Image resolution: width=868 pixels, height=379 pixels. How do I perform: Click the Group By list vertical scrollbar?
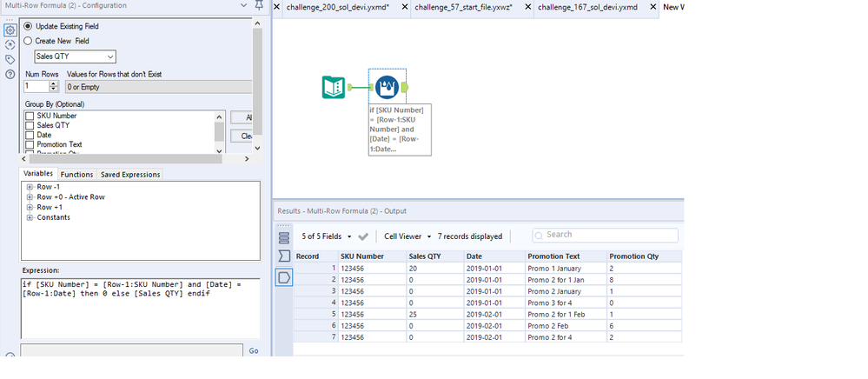(x=219, y=132)
